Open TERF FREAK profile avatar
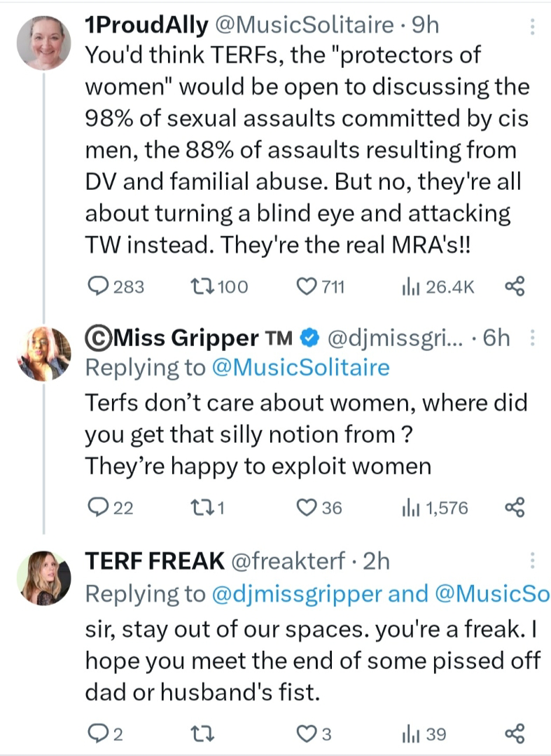The image size is (551, 756). 43,578
